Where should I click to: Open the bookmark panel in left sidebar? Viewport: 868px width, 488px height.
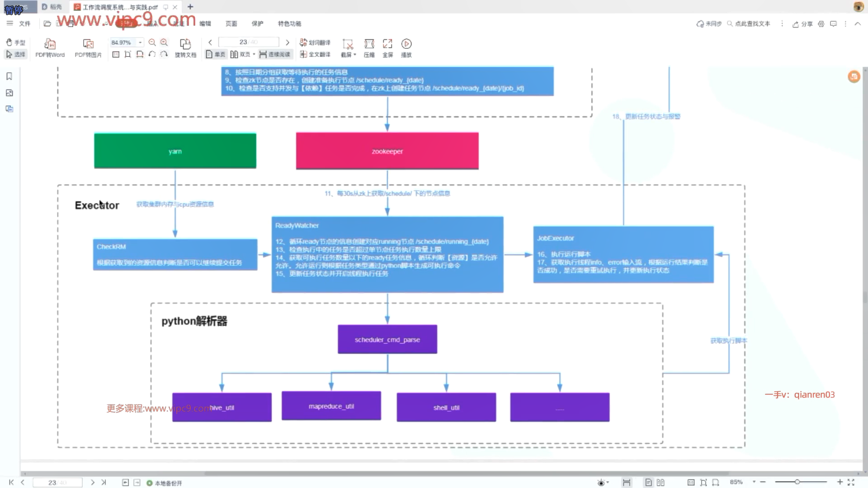click(9, 76)
